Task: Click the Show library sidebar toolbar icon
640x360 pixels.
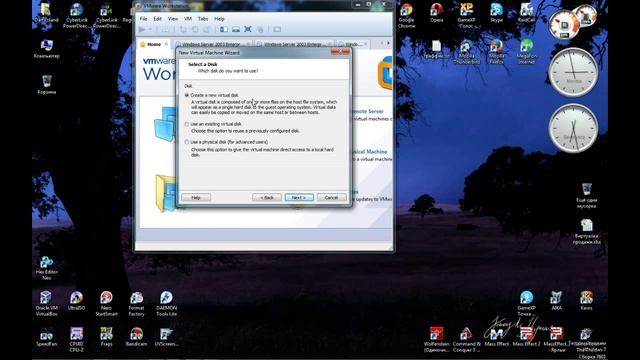Action: 224,29
